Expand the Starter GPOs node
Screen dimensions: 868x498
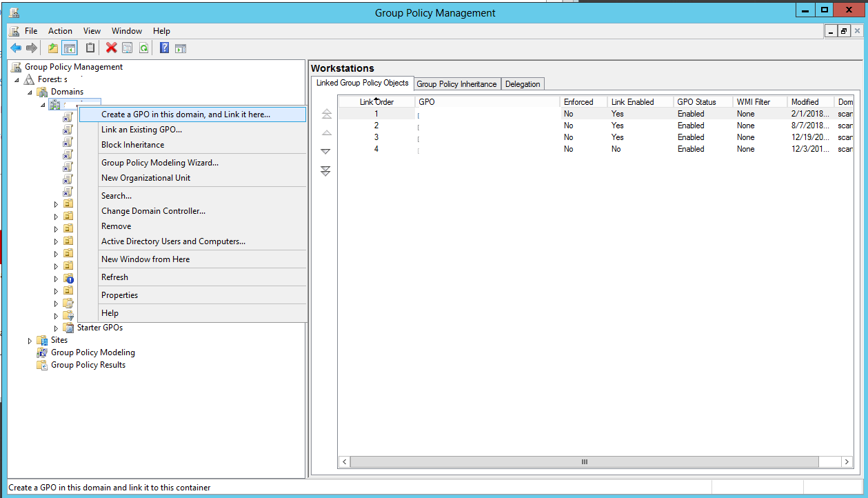[56, 328]
